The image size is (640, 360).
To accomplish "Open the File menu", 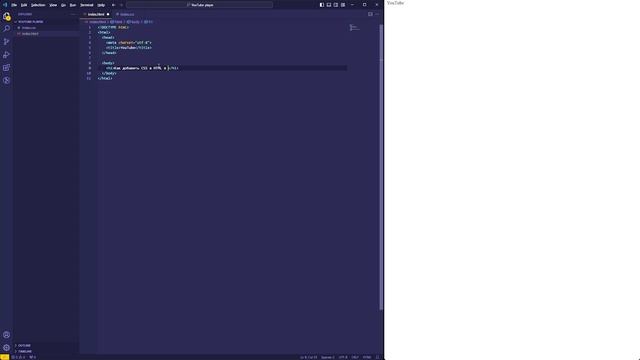I will point(14,5).
